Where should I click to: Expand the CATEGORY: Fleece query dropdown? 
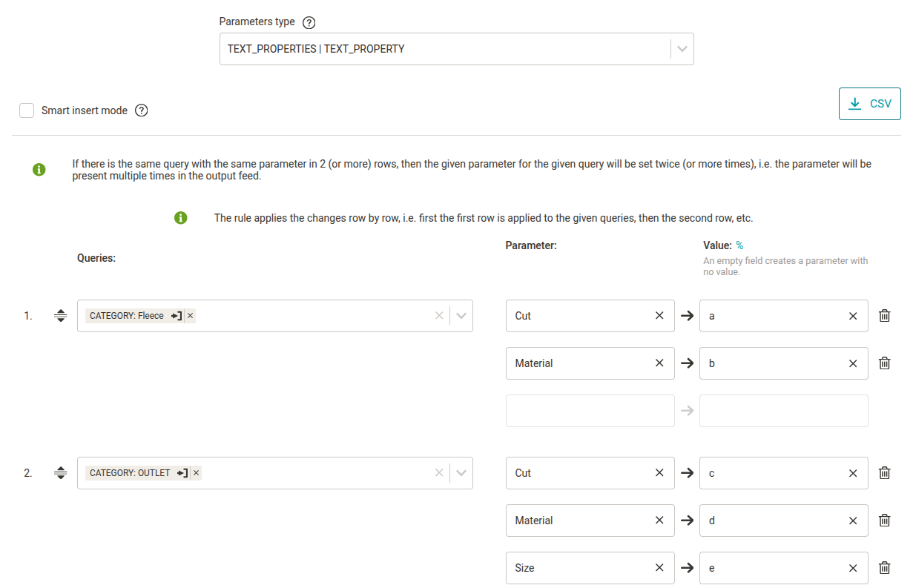point(461,316)
